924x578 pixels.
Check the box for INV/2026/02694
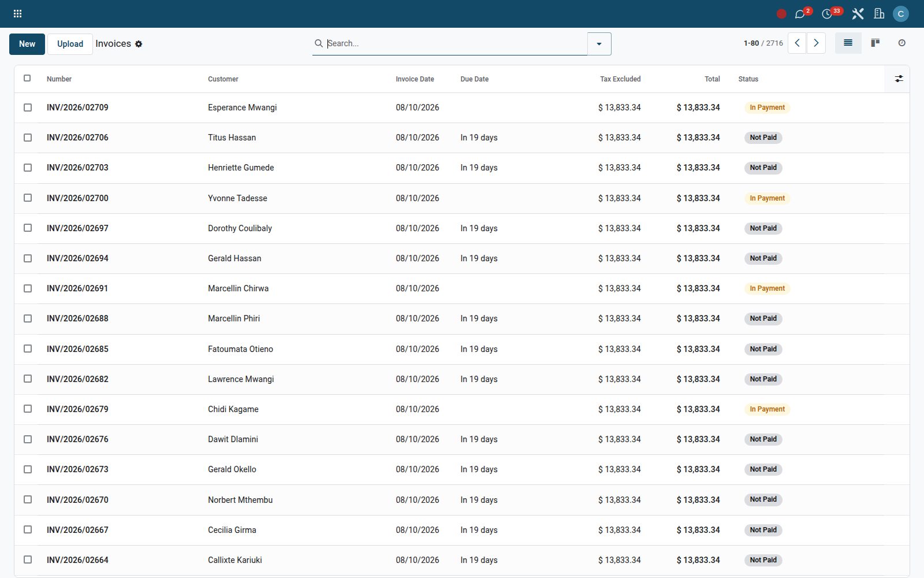28,258
